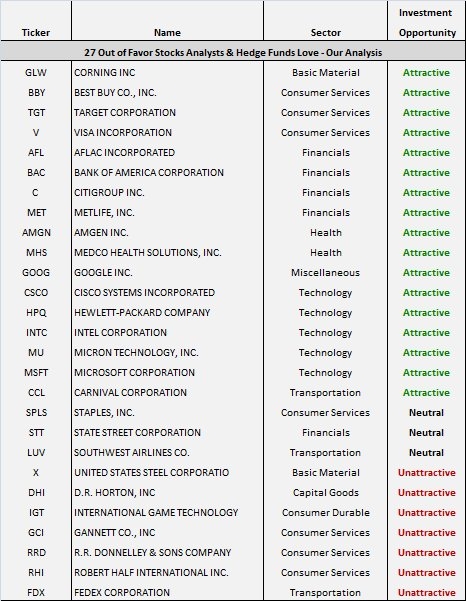The width and height of the screenshot is (466, 601).
Task: Click the GOOG ticker cell
Action: click(x=36, y=273)
